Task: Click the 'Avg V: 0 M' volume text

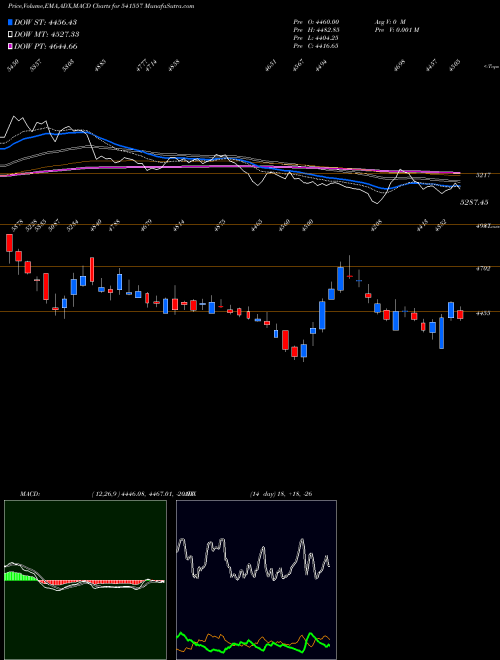Action: tap(389, 21)
